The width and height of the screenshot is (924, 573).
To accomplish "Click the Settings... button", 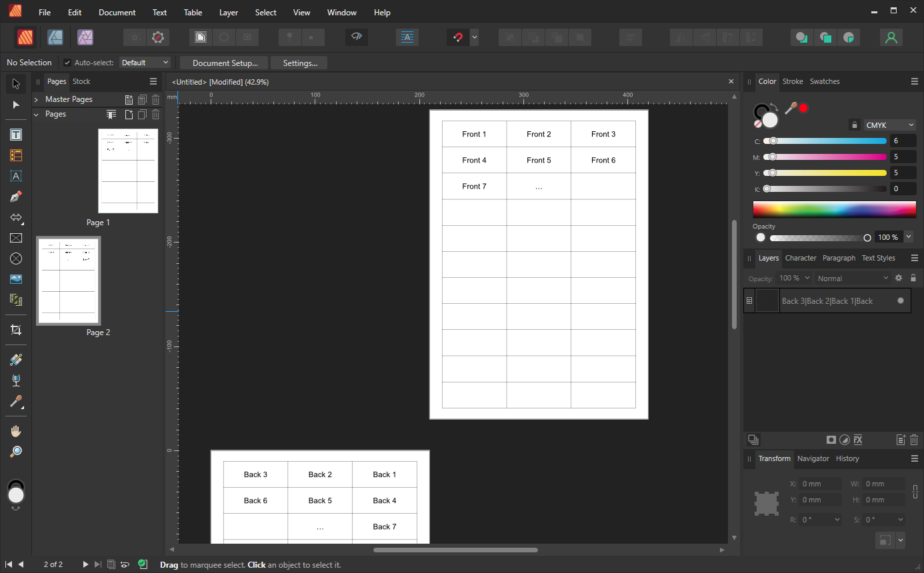I will pyautogui.click(x=299, y=63).
